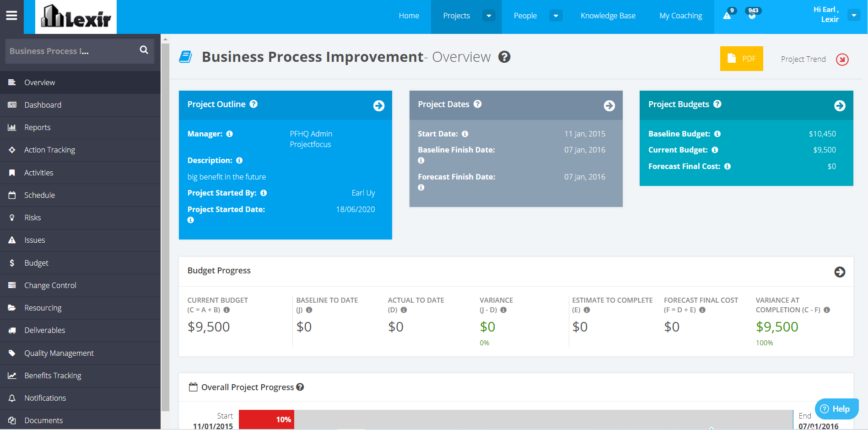This screenshot has width=868, height=430.
Task: Export page with PDF button
Action: 741,59
